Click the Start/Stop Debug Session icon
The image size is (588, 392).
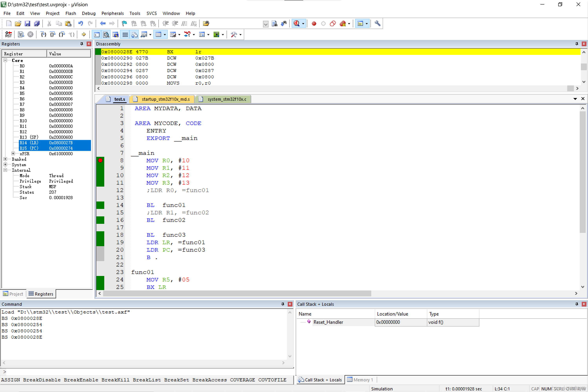click(x=297, y=24)
